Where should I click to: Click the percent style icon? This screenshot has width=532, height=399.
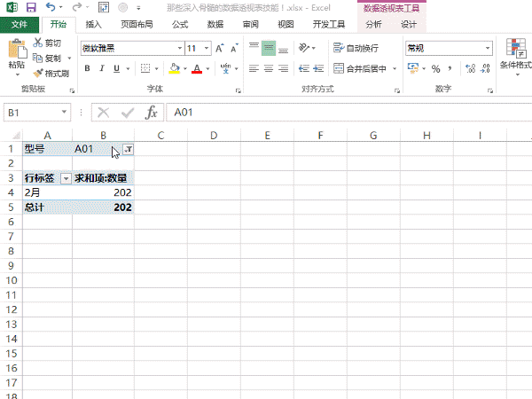[436, 68]
